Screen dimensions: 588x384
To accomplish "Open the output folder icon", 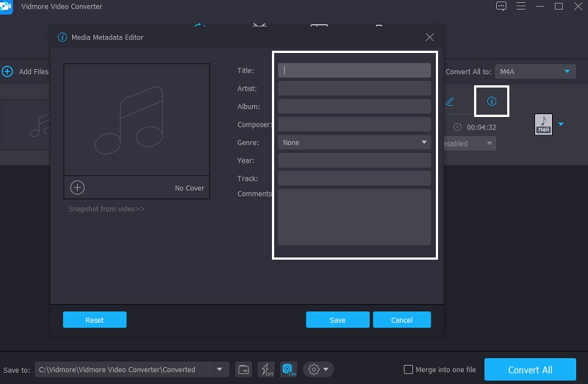I will [243, 369].
